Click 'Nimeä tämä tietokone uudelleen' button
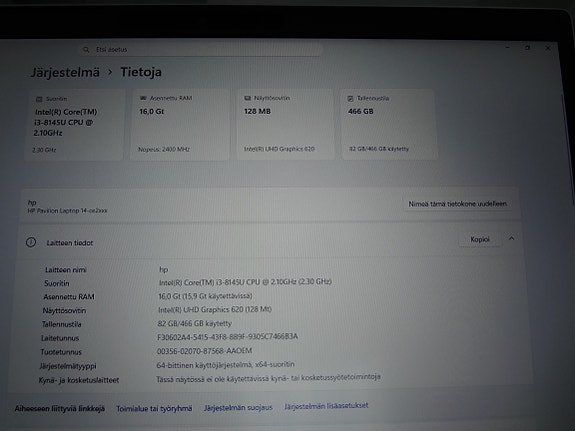Viewport: 575px width, 431px height. point(458,204)
